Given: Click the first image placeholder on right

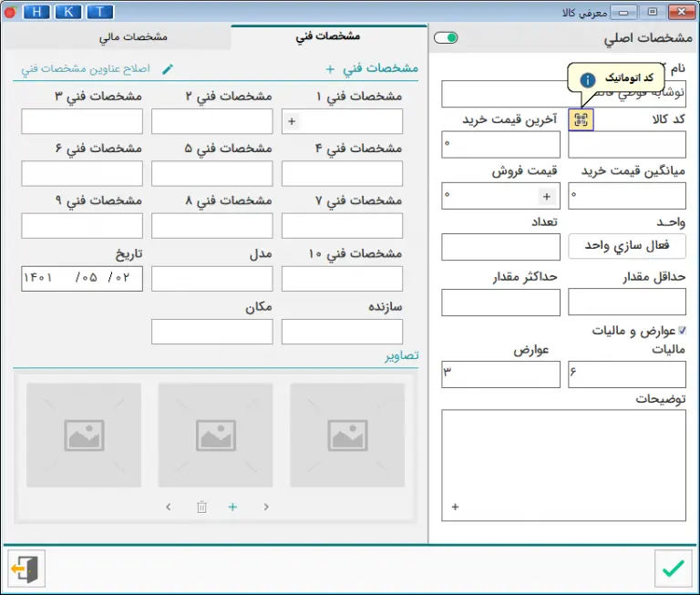Looking at the screenshot, I should click(347, 435).
